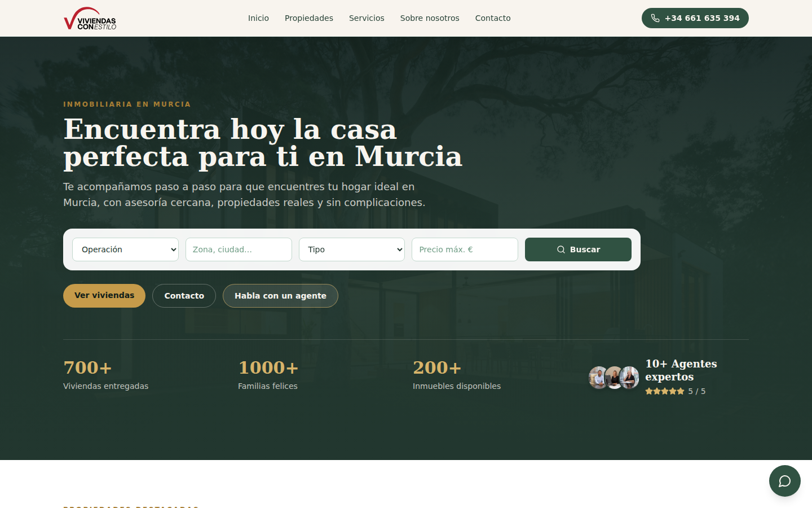Open Contacto in the top navigation

tap(493, 18)
